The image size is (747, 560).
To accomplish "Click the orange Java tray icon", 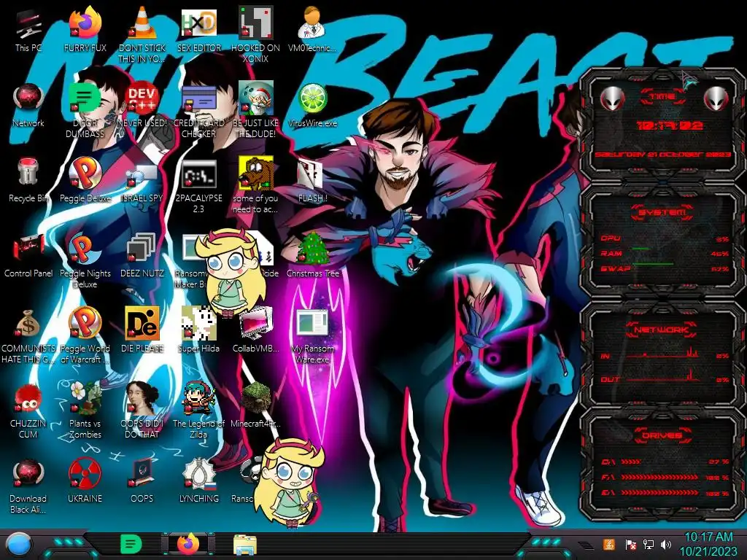I will coord(609,544).
